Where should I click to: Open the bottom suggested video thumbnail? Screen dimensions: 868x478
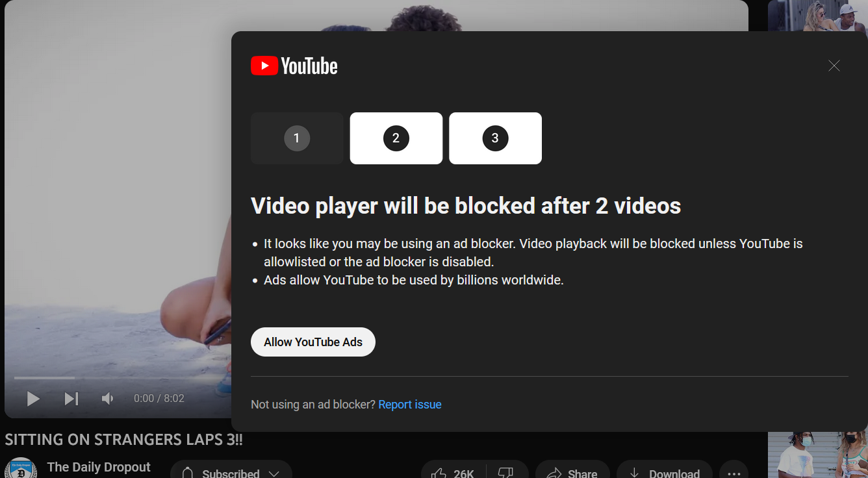(817, 455)
